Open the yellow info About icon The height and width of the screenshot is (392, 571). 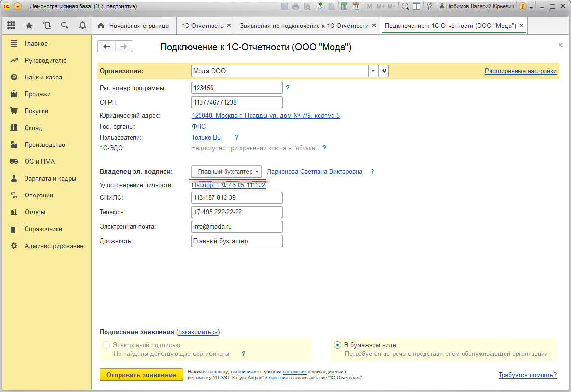[522, 6]
